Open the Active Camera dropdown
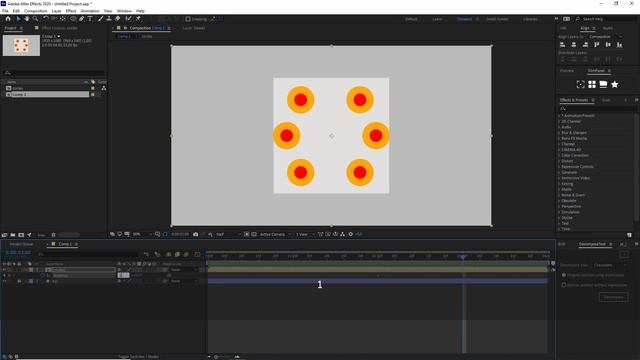 (x=275, y=234)
